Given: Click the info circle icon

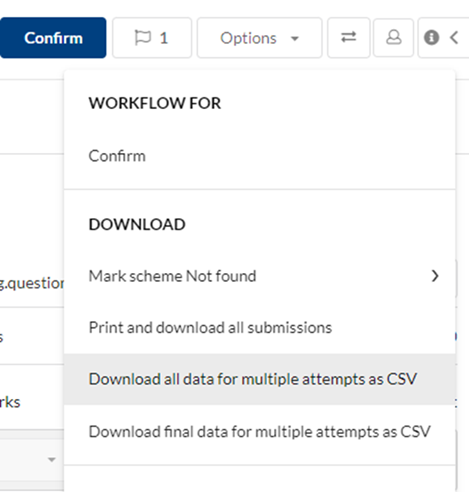Looking at the screenshot, I should (x=431, y=37).
